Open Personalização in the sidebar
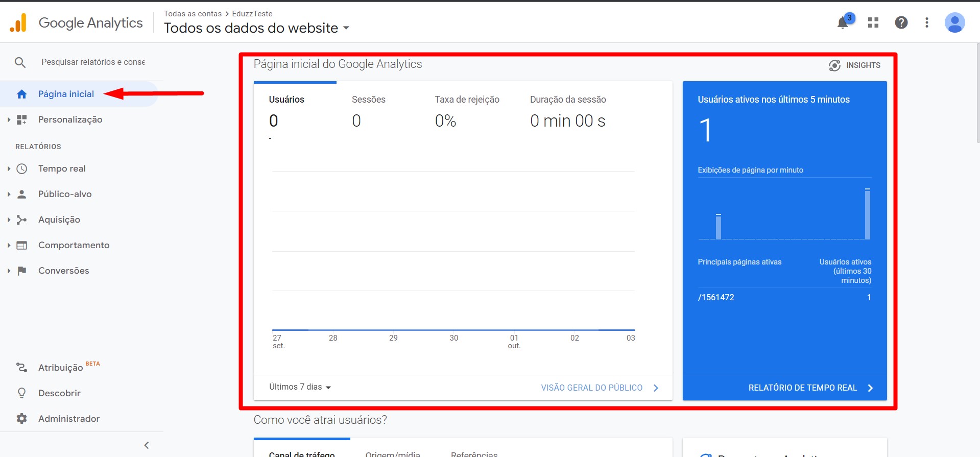Image resolution: width=980 pixels, height=457 pixels. 70,119
